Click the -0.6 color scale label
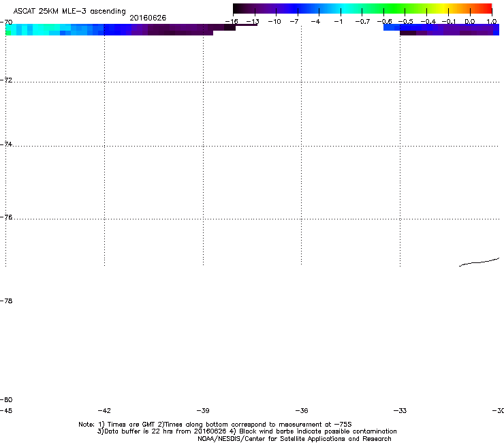Viewport: 504px width, 443px height. [x=384, y=22]
